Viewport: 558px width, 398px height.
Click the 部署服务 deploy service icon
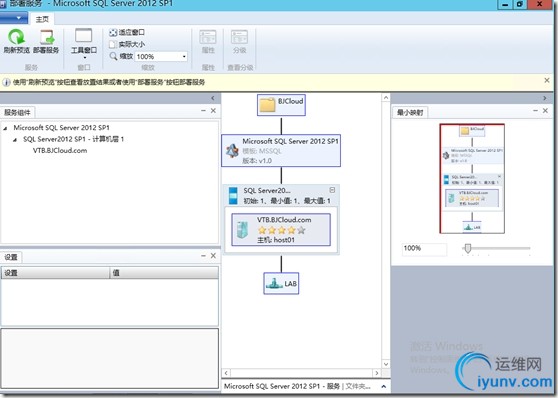pyautogui.click(x=47, y=37)
